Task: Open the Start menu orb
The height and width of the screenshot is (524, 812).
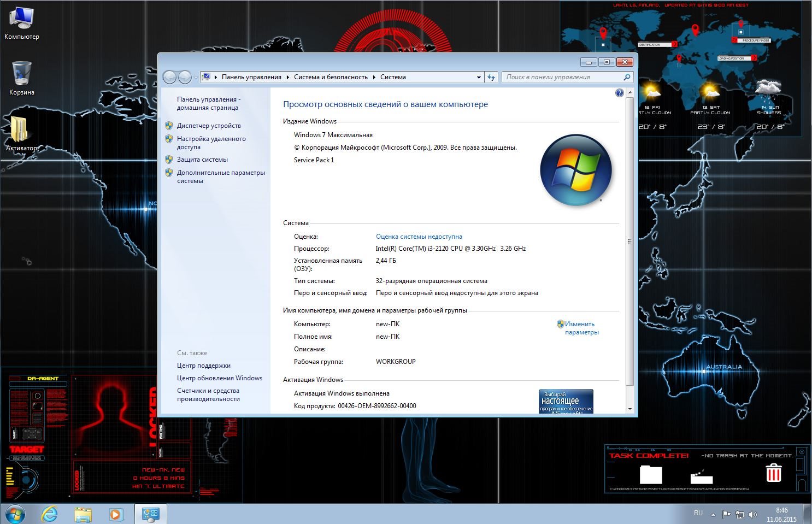Action: coord(14,514)
